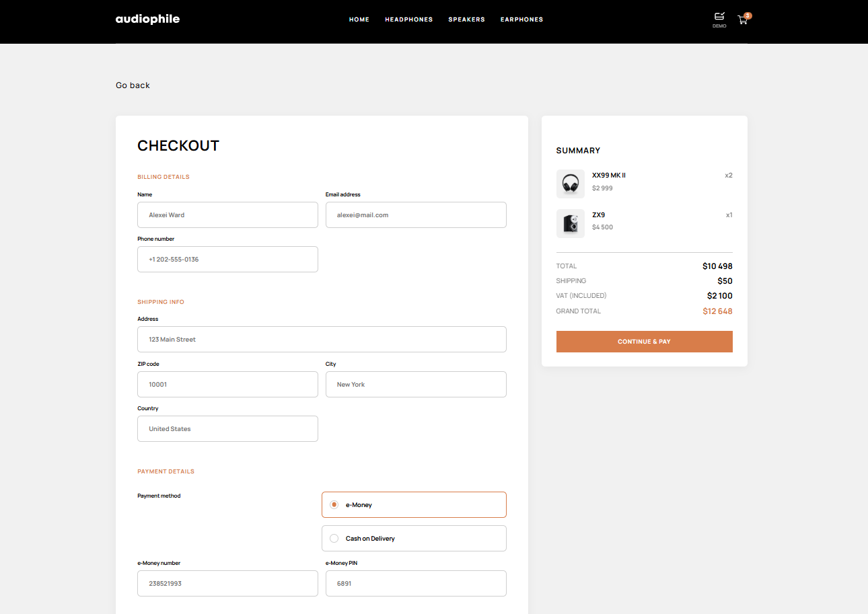
Task: Focus the City input field
Action: coord(416,384)
